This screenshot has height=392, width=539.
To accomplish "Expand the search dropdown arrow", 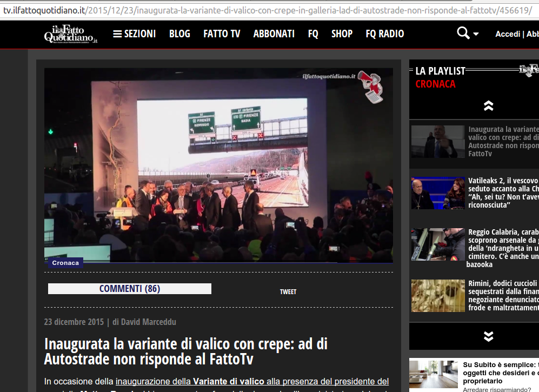I will coord(476,34).
